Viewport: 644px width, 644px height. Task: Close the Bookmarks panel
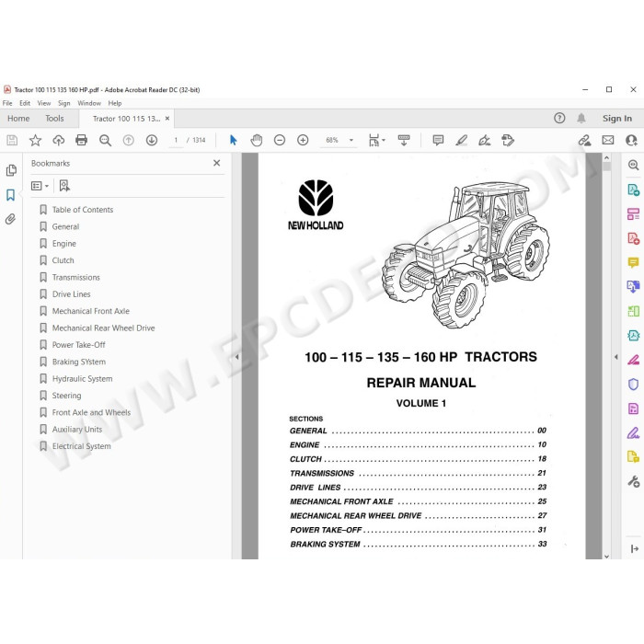[217, 163]
